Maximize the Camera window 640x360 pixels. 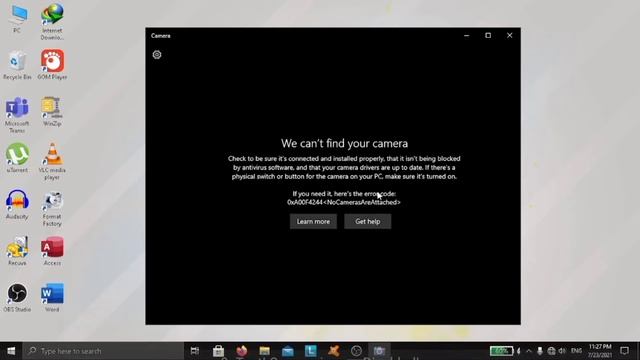(488, 36)
